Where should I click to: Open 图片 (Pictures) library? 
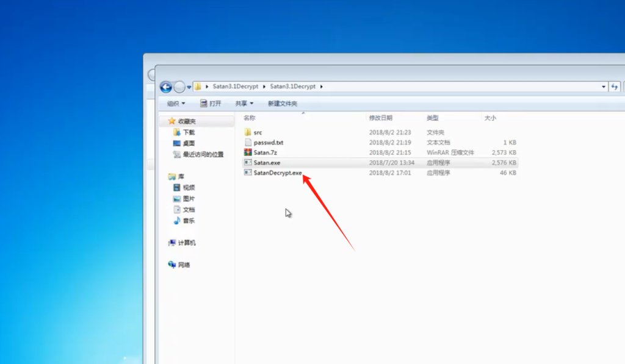point(189,199)
